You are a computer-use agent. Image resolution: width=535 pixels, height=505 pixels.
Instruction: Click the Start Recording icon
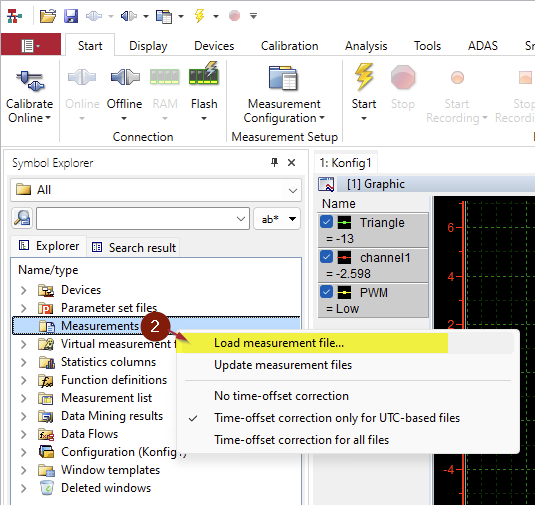pos(457,77)
